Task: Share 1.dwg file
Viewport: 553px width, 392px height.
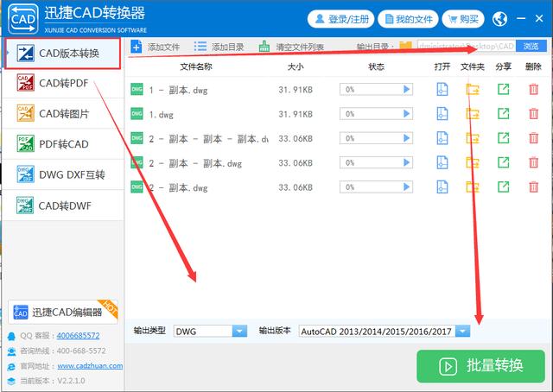Action: coord(503,113)
